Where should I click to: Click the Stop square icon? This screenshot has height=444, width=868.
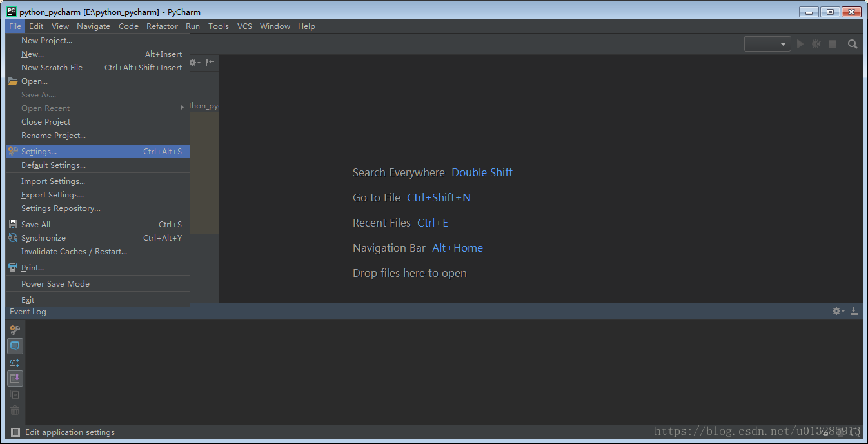click(x=833, y=44)
